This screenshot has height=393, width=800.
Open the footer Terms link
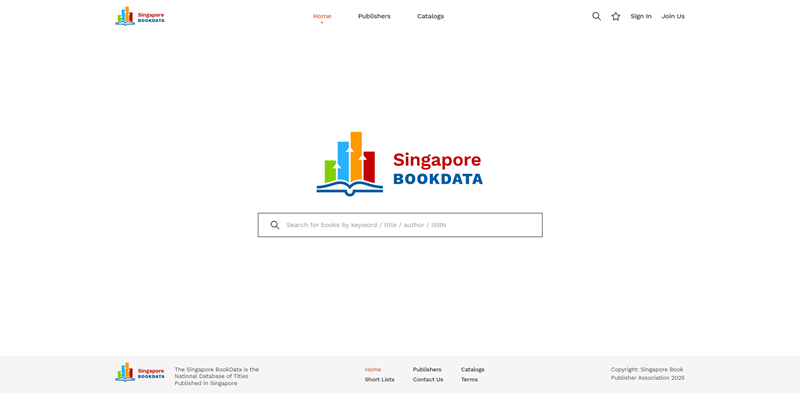tap(469, 380)
